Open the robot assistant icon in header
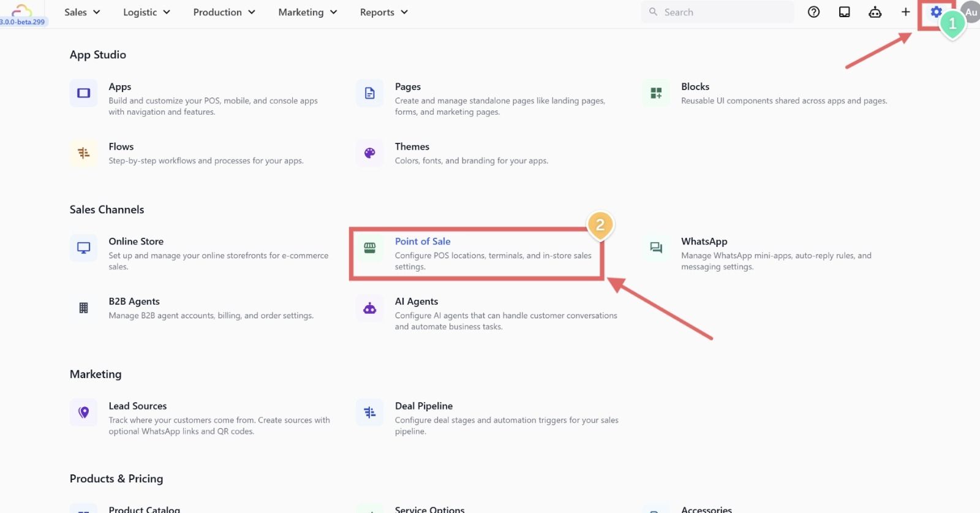 (875, 12)
